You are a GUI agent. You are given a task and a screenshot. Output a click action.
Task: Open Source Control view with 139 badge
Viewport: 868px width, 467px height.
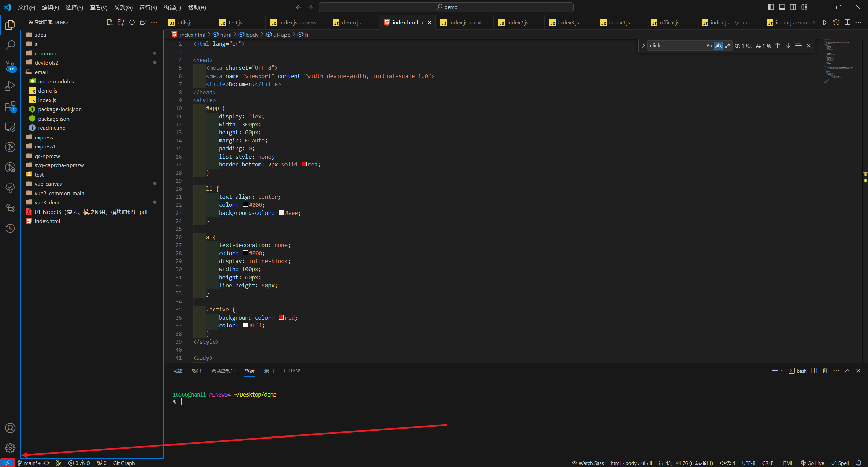pyautogui.click(x=10, y=66)
